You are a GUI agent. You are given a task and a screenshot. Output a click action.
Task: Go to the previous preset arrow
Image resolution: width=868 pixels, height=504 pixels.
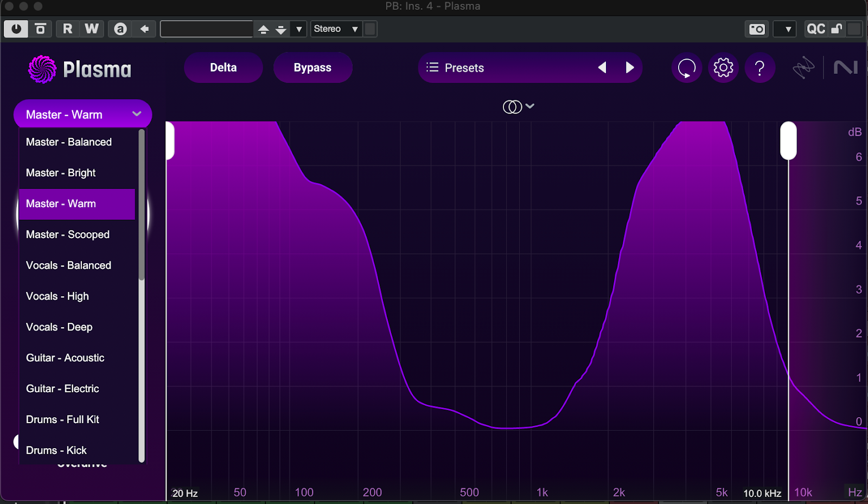[x=602, y=67]
